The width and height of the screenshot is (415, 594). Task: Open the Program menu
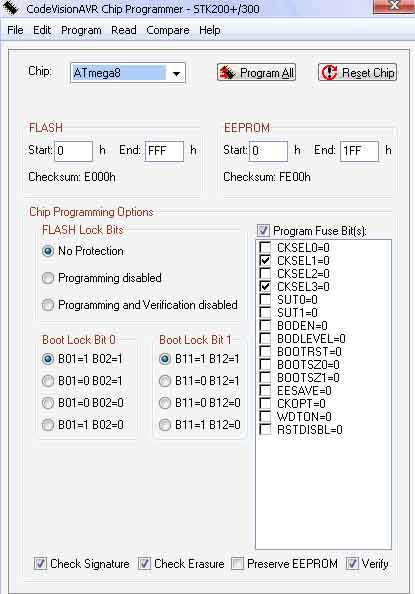pos(81,30)
